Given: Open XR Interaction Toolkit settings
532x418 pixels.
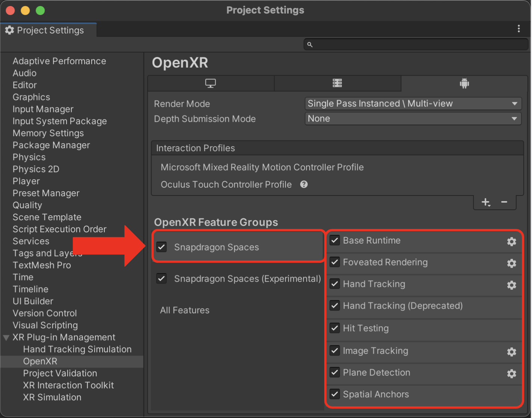Looking at the screenshot, I should point(68,386).
